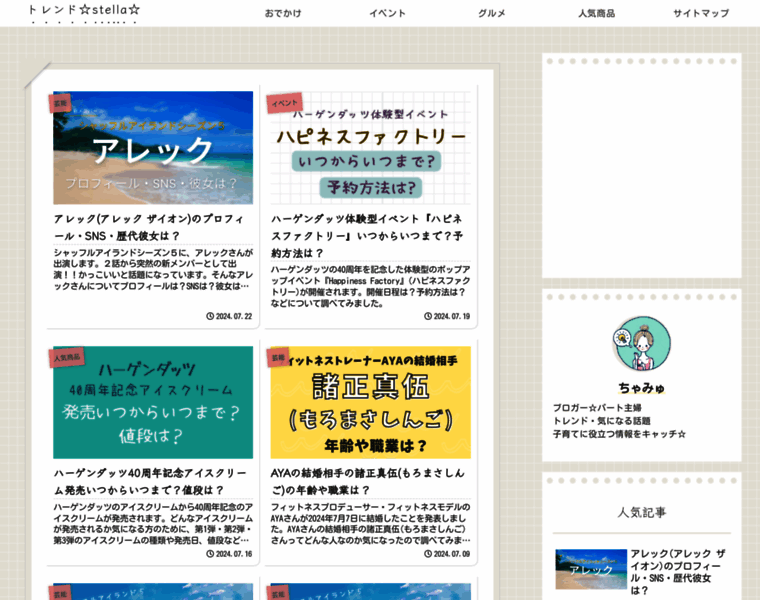Image resolution: width=760 pixels, height=600 pixels.
Task: Open the ハピネスファクトリー event thumbnail
Action: 371,147
